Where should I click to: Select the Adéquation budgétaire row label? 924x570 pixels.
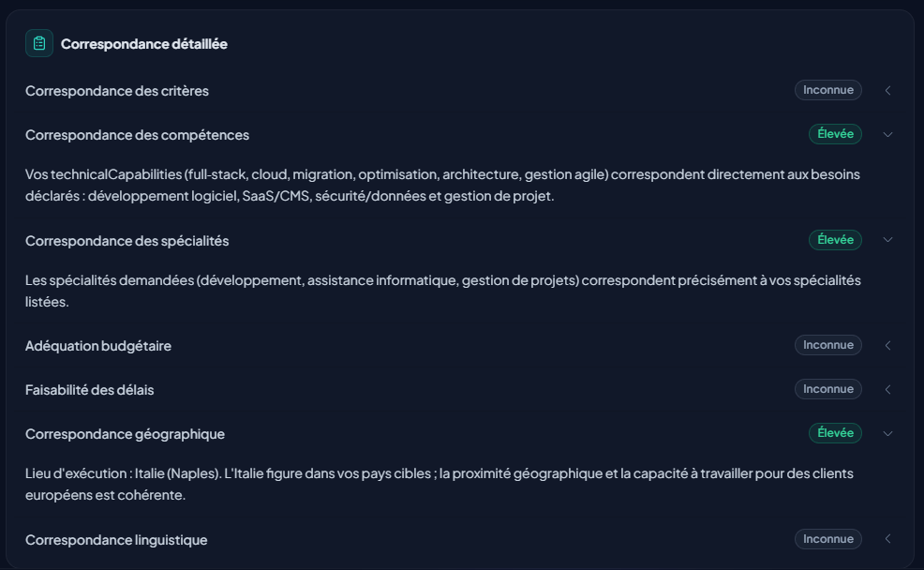(98, 346)
